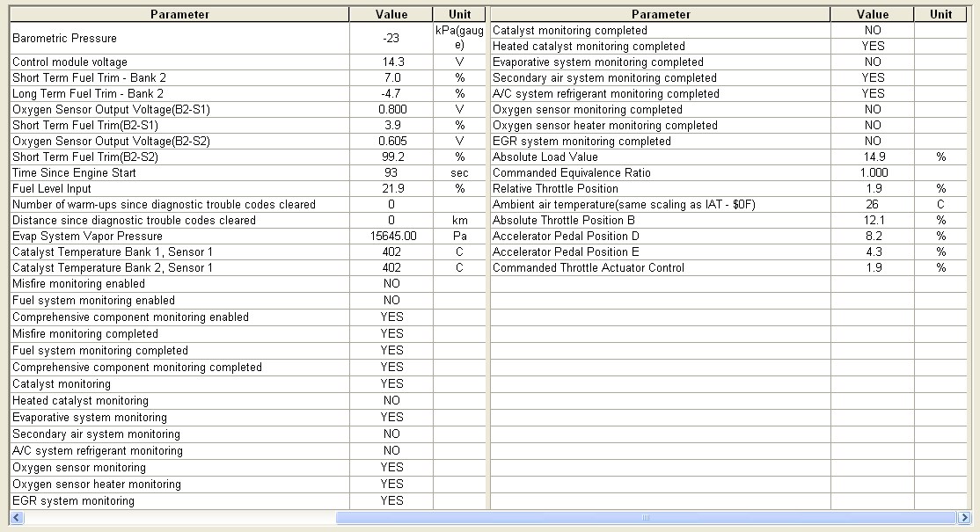Select Commanded Throttle Actuator Control parameter
980x532 pixels.
(x=728, y=268)
